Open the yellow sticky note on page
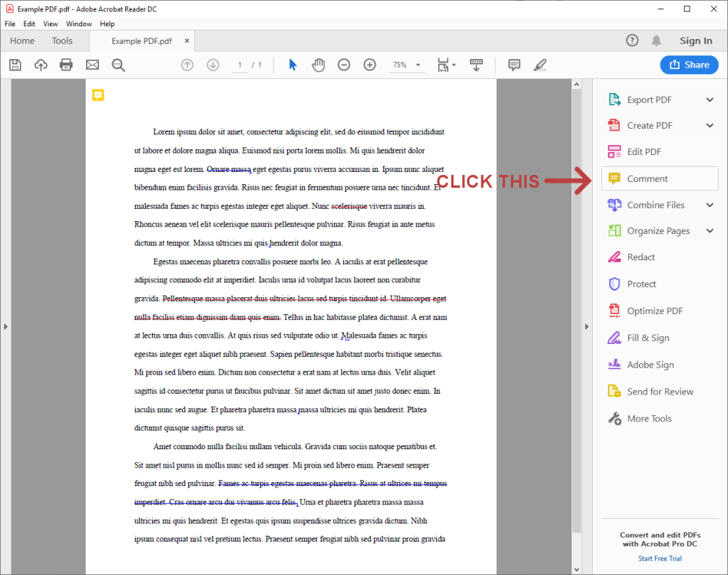Image resolution: width=728 pixels, height=575 pixels. pyautogui.click(x=98, y=95)
